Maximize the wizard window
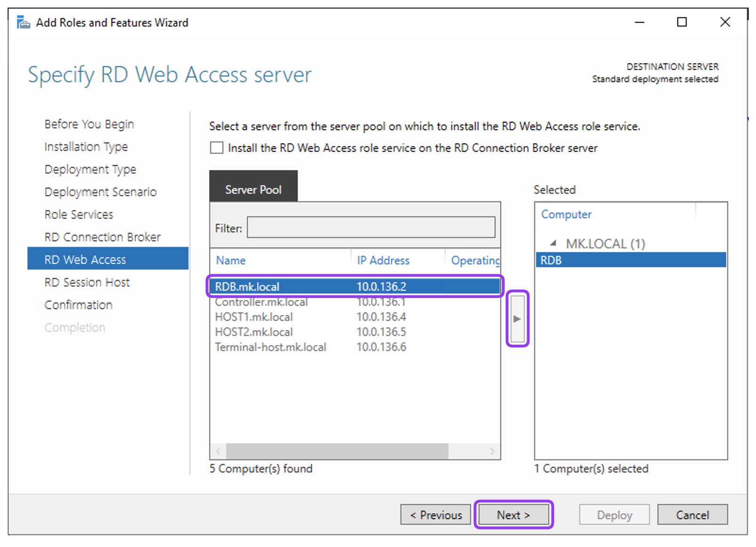The width and height of the screenshot is (756, 547). click(x=682, y=22)
